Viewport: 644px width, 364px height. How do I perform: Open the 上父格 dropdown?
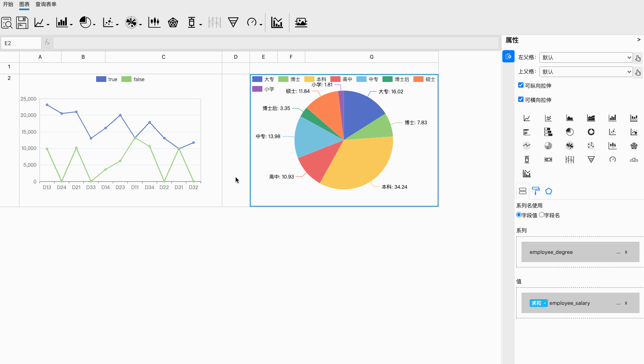pos(586,72)
